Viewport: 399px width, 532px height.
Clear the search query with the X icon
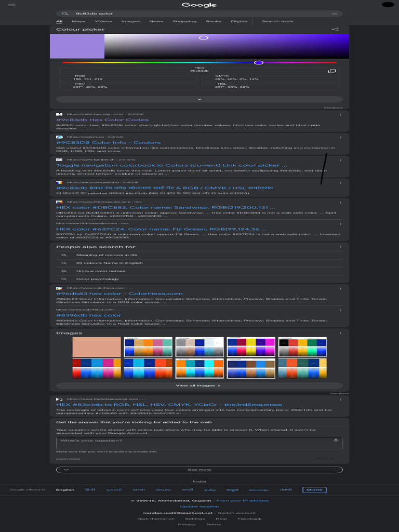[x=335, y=14]
